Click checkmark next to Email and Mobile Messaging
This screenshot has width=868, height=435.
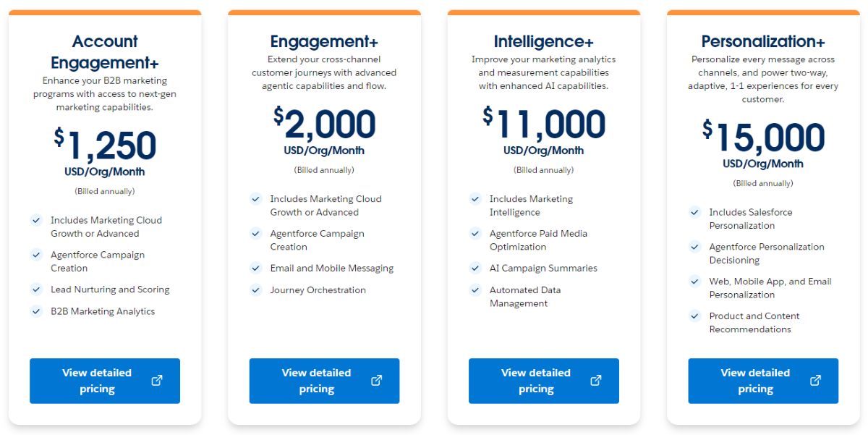pos(255,269)
